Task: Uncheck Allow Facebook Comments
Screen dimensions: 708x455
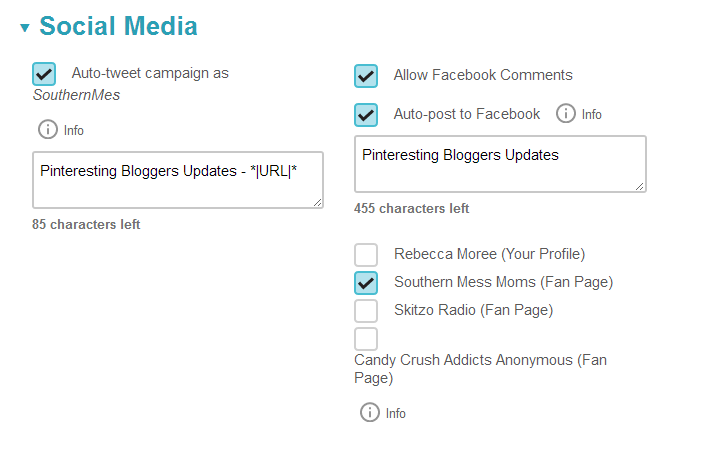Action: click(x=366, y=76)
